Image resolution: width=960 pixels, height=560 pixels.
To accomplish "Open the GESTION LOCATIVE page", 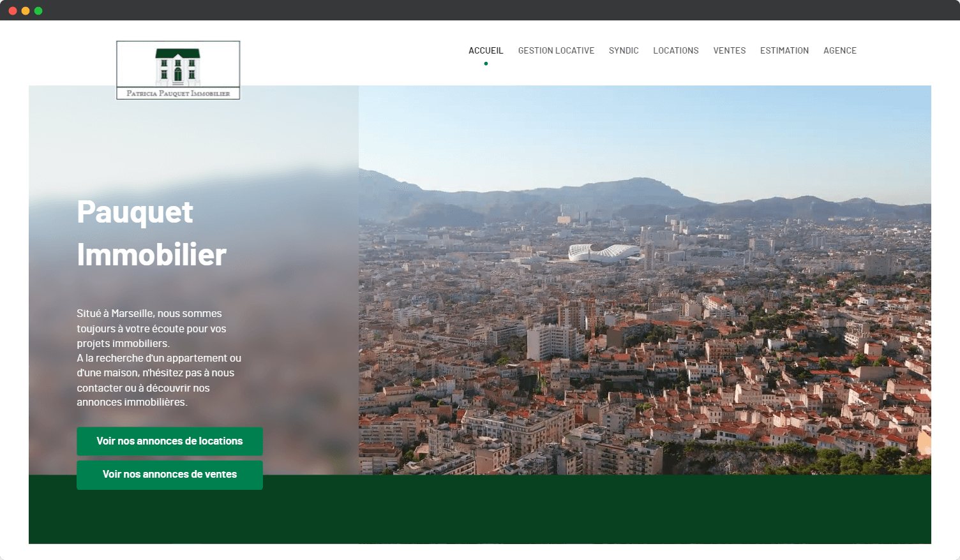I will [x=556, y=50].
